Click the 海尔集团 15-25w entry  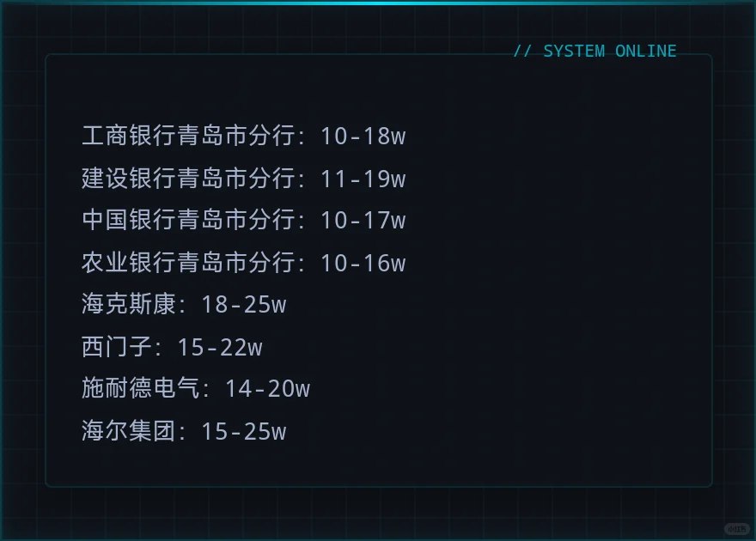click(x=184, y=431)
